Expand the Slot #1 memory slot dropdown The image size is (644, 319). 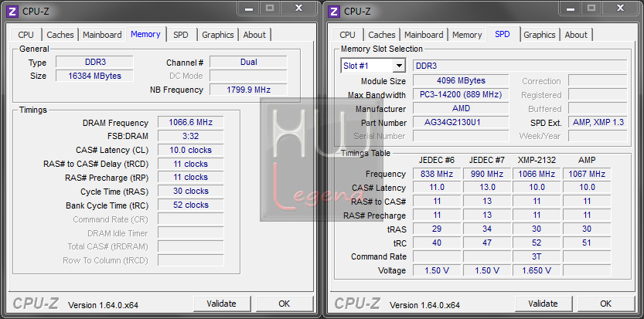click(x=398, y=66)
